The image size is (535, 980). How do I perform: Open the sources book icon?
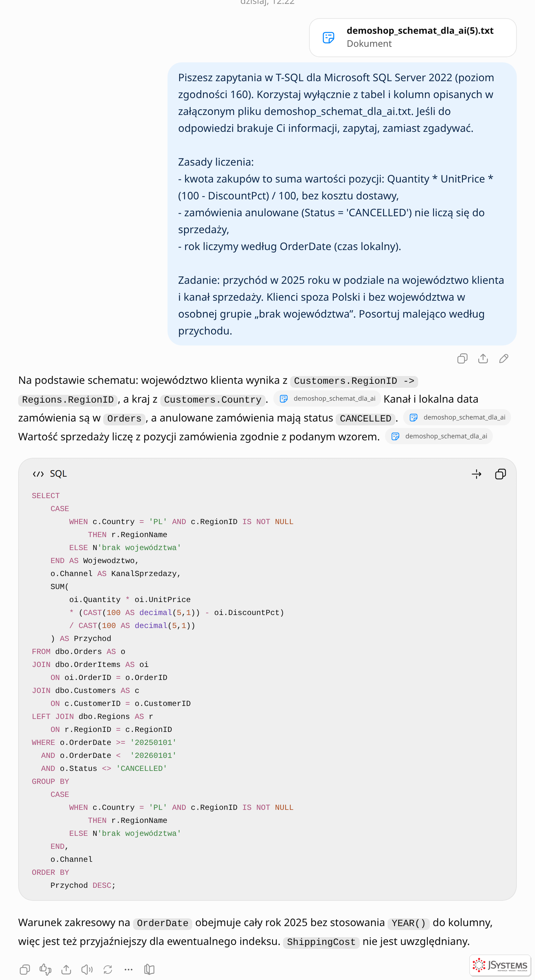(149, 969)
